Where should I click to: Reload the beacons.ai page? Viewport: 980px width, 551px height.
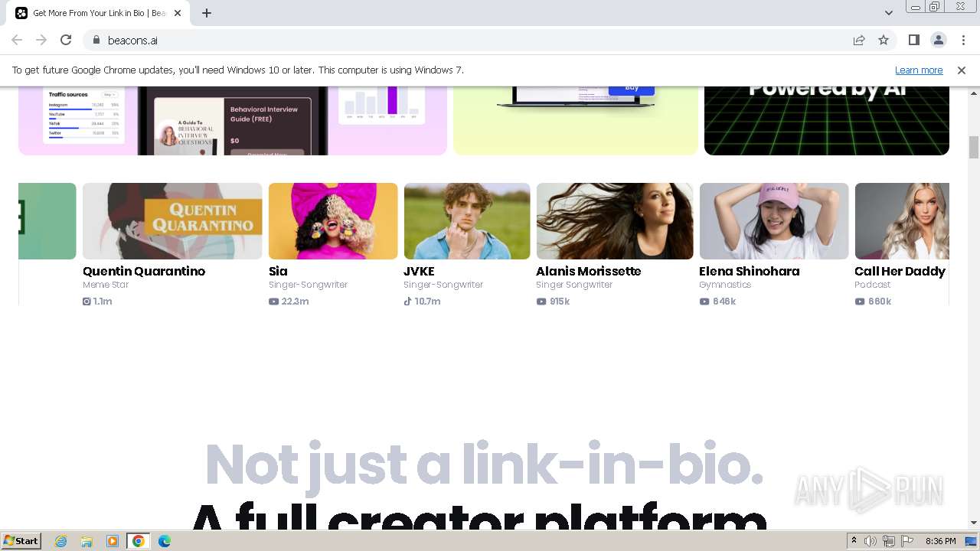pos(66,40)
